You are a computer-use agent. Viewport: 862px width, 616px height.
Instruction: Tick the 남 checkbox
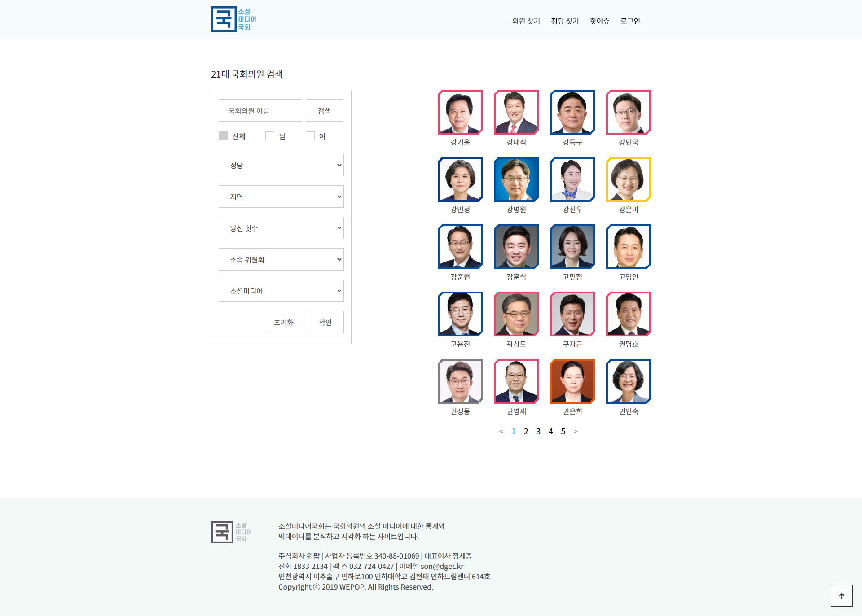point(270,136)
